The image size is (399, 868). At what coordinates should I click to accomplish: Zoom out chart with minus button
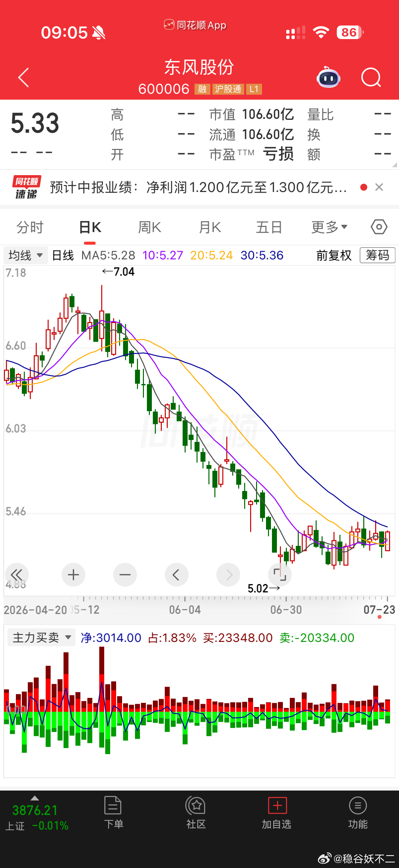125,574
